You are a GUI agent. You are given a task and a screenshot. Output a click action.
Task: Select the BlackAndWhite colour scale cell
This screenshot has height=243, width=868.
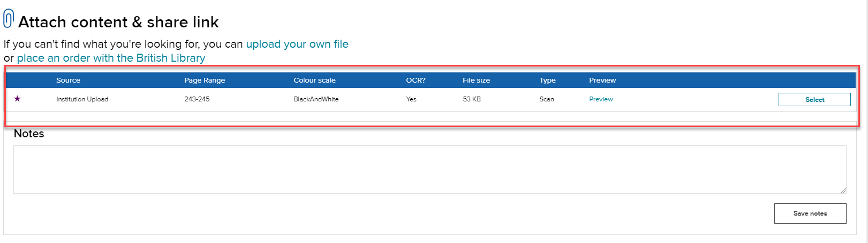(x=316, y=99)
